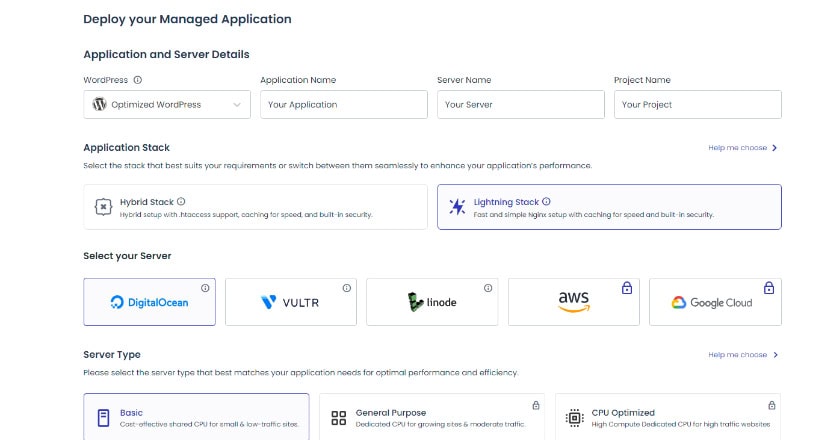The width and height of the screenshot is (840, 440).
Task: Select the Google Cloud server provider card
Action: pos(715,302)
